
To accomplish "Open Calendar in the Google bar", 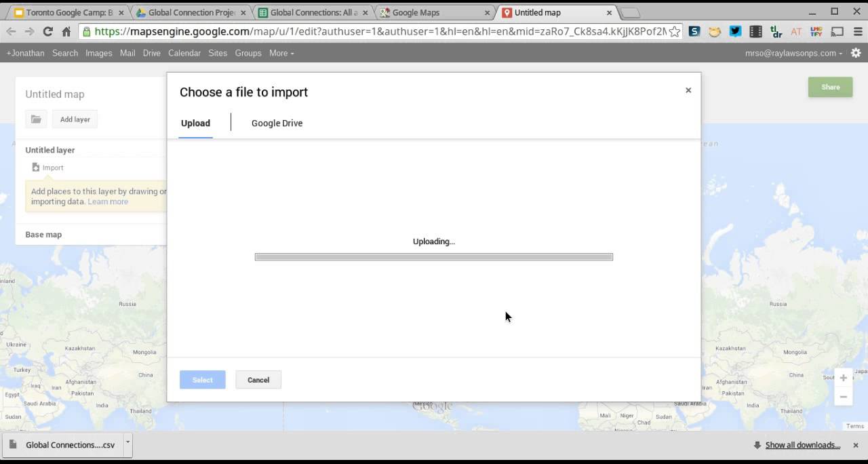I will (184, 53).
